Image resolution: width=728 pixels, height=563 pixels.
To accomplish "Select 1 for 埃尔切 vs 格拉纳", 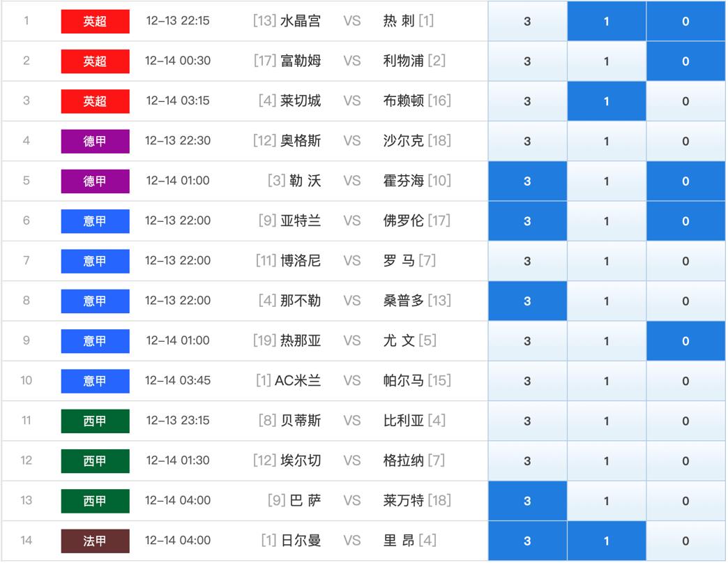I will [x=607, y=461].
